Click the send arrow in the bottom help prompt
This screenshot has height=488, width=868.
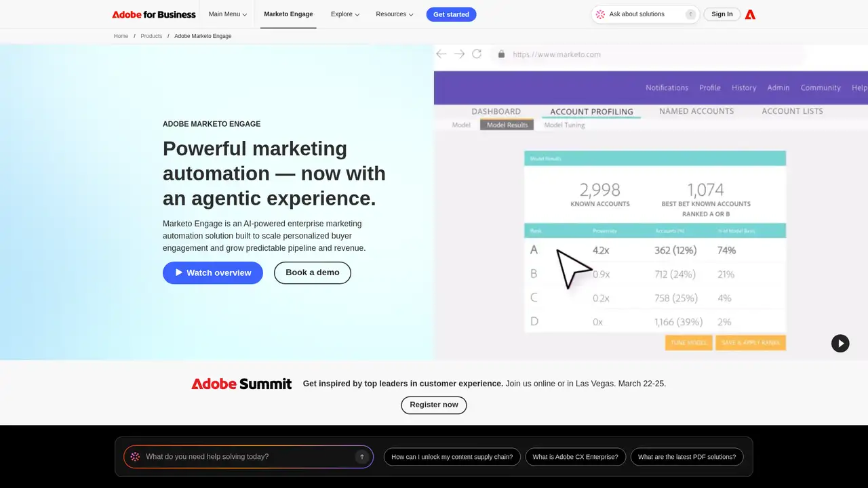362,457
